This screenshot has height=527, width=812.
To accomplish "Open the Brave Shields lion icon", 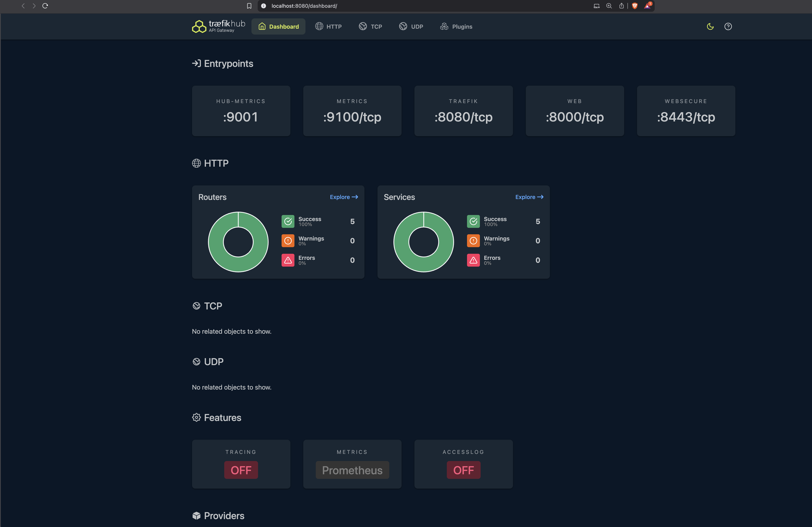I will click(635, 6).
